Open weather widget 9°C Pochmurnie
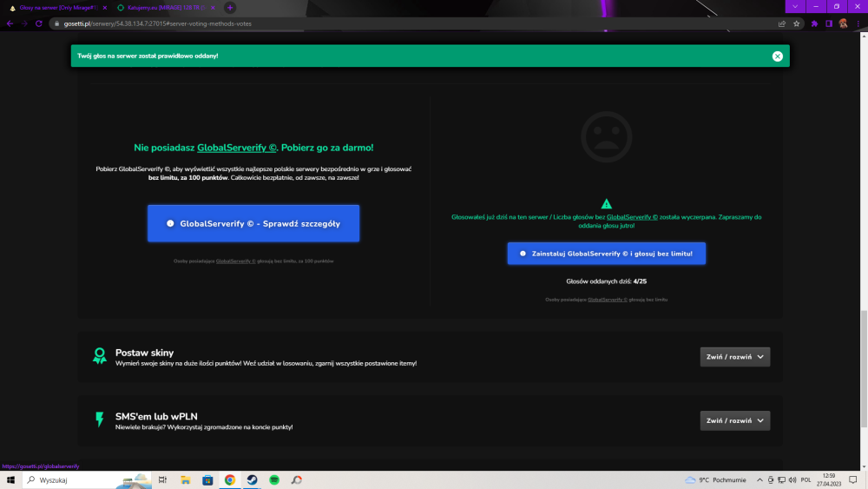Viewport: 868px width, 489px height. (x=715, y=480)
